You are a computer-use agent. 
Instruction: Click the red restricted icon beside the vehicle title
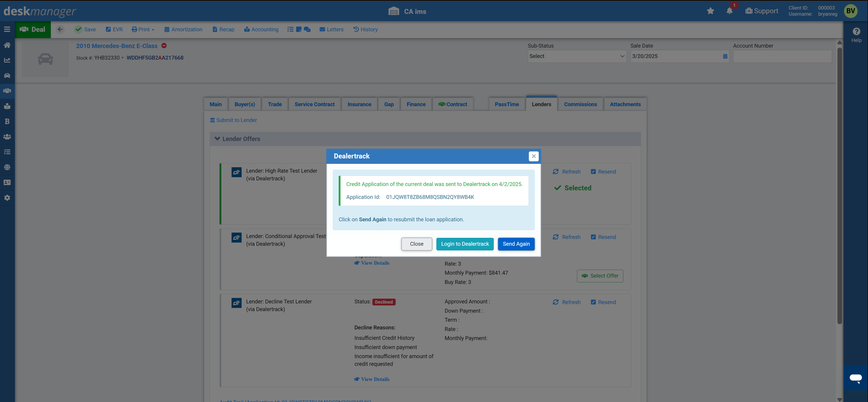click(164, 45)
